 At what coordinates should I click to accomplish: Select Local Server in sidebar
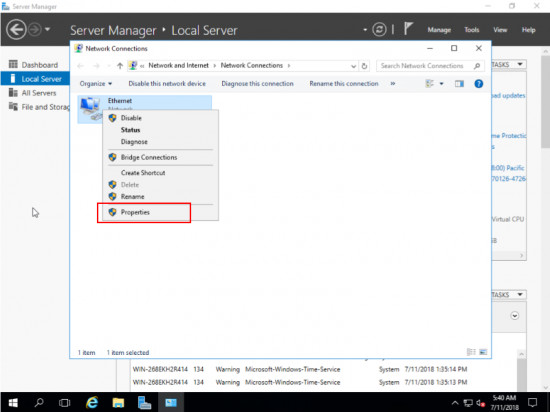pyautogui.click(x=35, y=79)
